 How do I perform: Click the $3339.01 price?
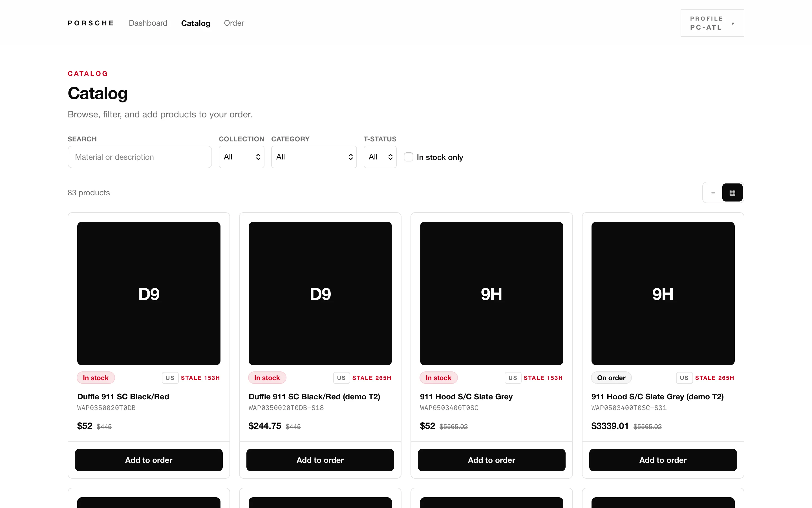tap(610, 426)
